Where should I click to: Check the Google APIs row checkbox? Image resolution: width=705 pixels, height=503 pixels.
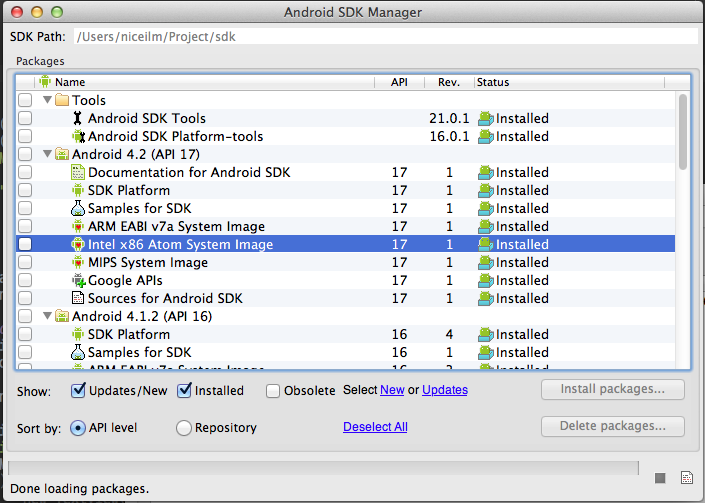(25, 280)
